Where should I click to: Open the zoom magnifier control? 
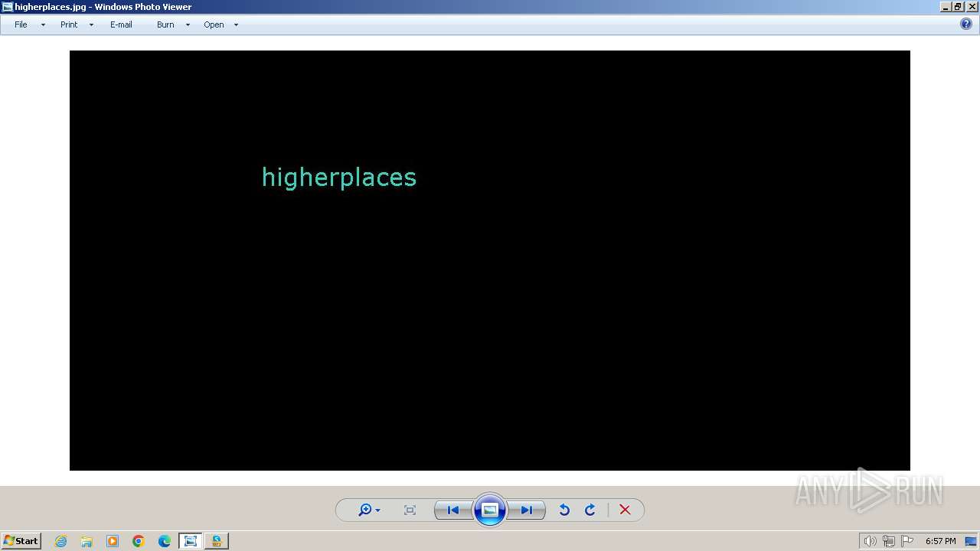coord(369,510)
